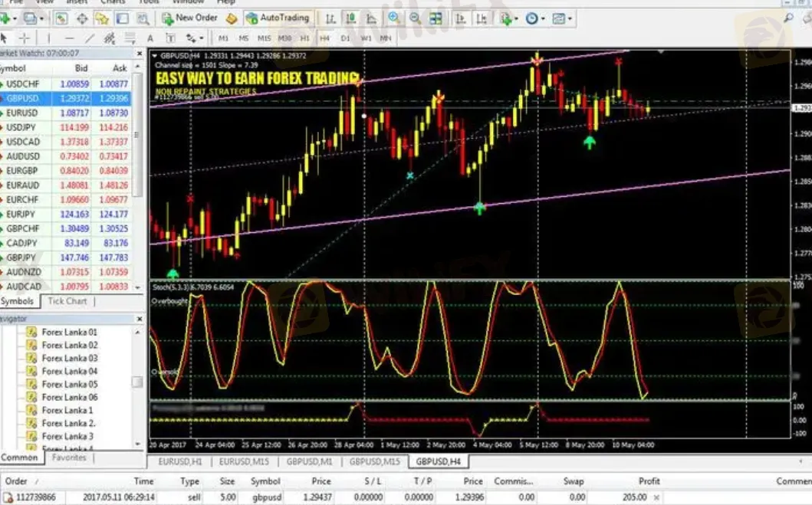Expand the Periods dropdown arrow
Viewport: 812px width, 505px height.
(543, 19)
